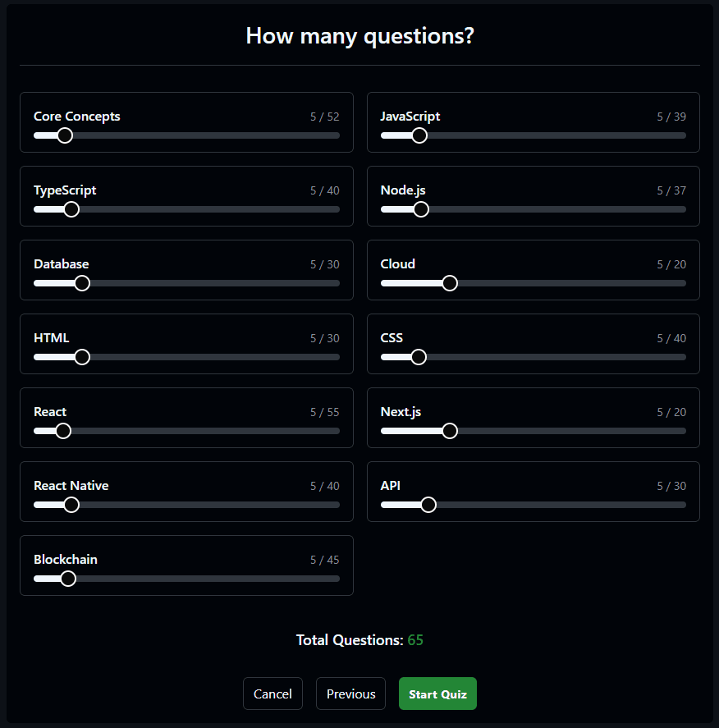Click the How many questions heading
The width and height of the screenshot is (719, 728).
tap(359, 36)
